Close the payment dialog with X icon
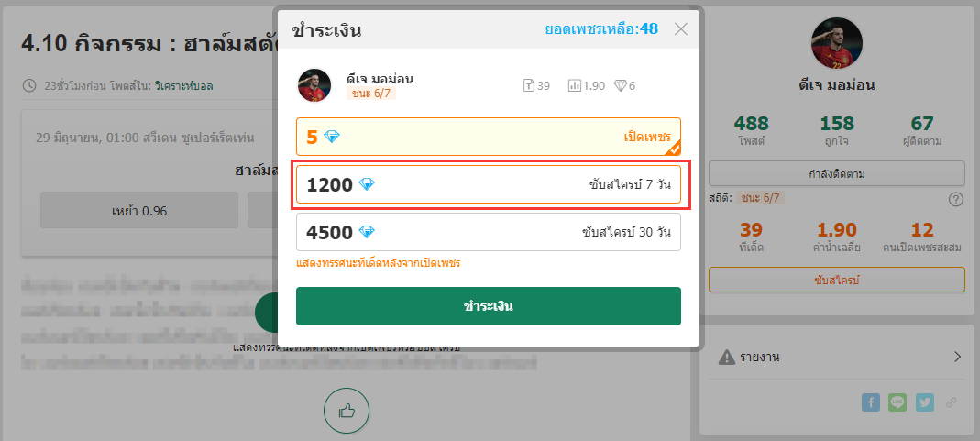 click(681, 28)
